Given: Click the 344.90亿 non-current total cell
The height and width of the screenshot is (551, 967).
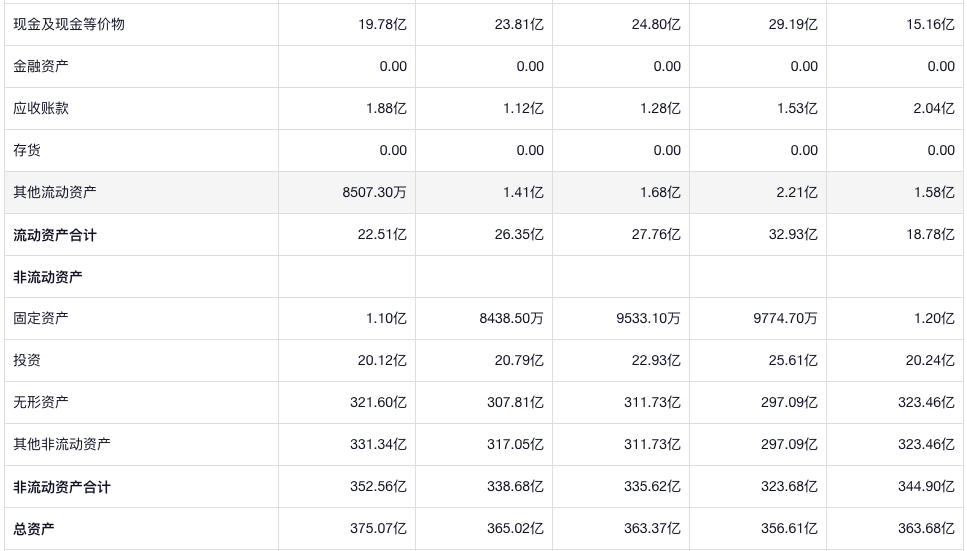Looking at the screenshot, I should [926, 487].
